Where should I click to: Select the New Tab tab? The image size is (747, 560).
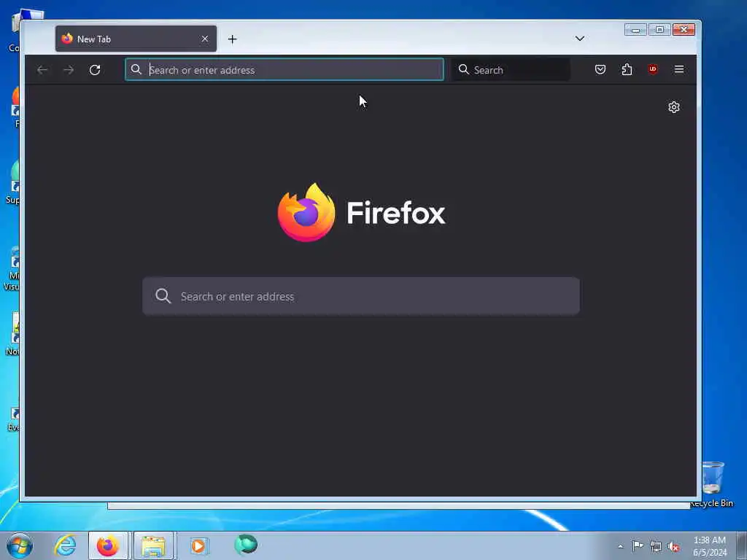click(x=136, y=39)
